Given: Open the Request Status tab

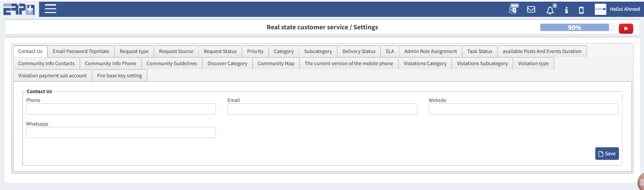Looking at the screenshot, I should (x=220, y=51).
